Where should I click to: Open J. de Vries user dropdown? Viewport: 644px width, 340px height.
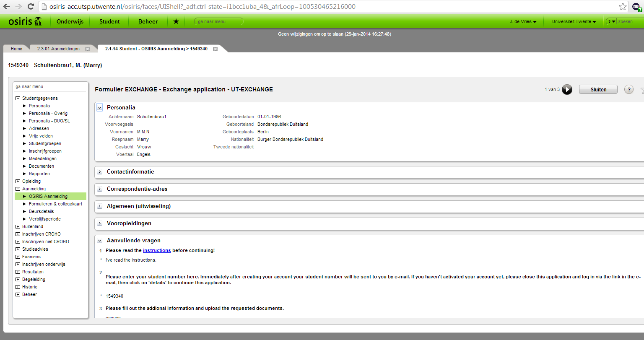coord(523,21)
